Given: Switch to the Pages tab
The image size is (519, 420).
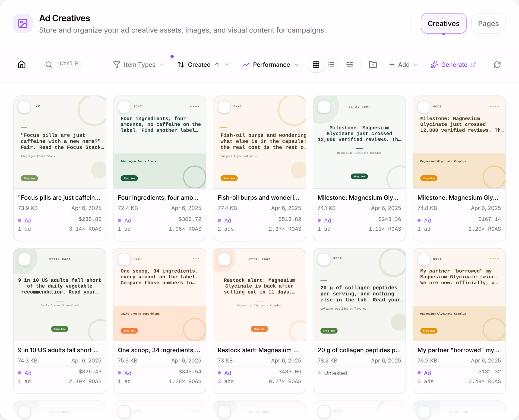Looking at the screenshot, I should pyautogui.click(x=488, y=24).
